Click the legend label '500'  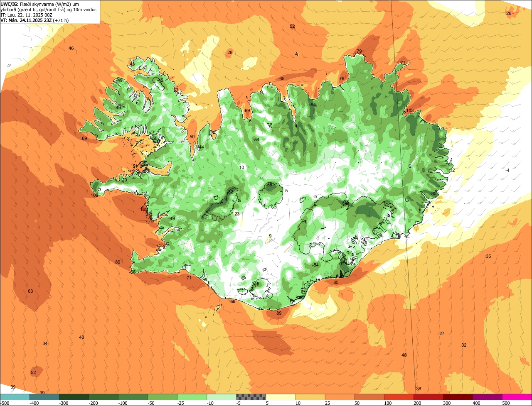pos(506,403)
